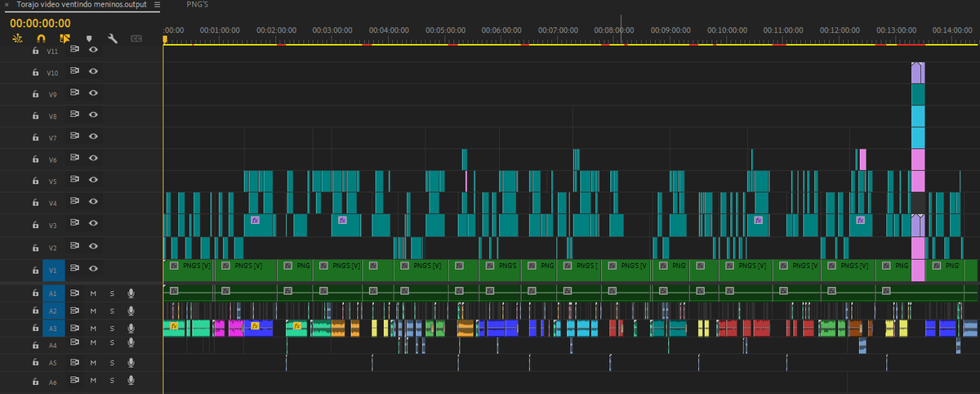The image size is (980, 394).
Task: Toggle track lock for V5
Action: (x=35, y=181)
